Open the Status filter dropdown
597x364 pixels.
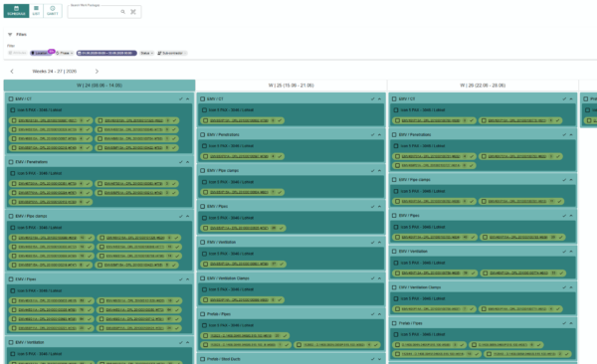point(146,53)
